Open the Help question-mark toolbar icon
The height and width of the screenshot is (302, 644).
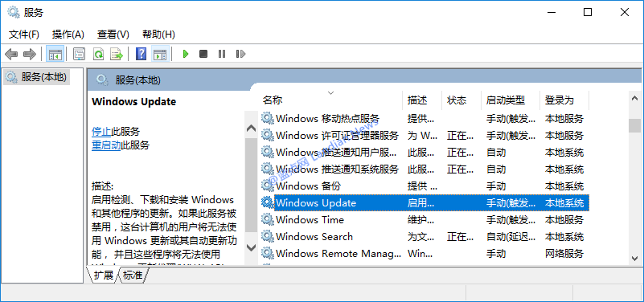point(141,54)
